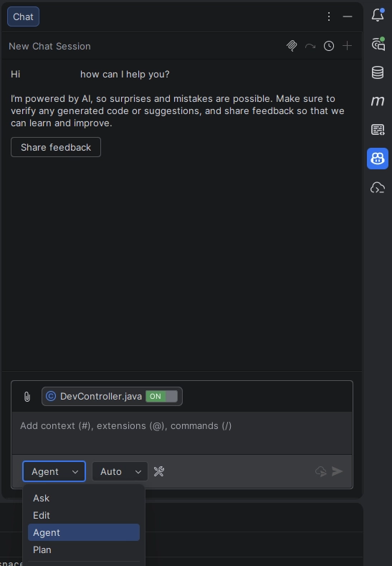The width and height of the screenshot is (392, 566).
Task: Focus the chat prompt input field
Action: [182, 433]
